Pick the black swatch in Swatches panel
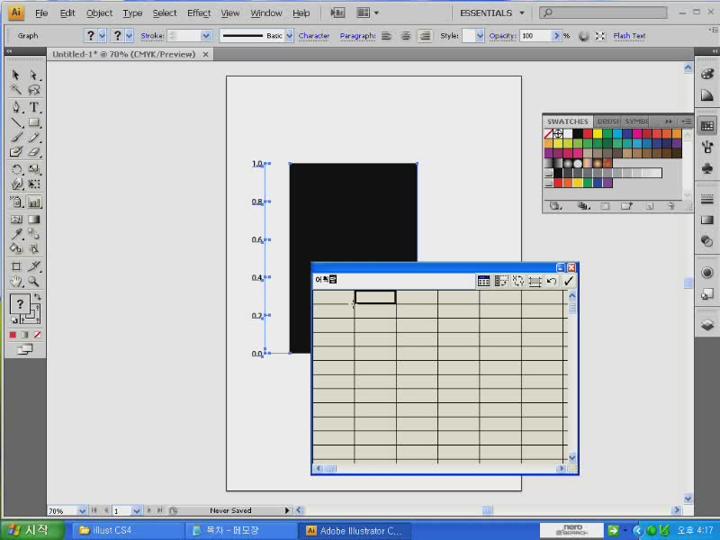Viewport: 720px width, 540px height. point(578,134)
